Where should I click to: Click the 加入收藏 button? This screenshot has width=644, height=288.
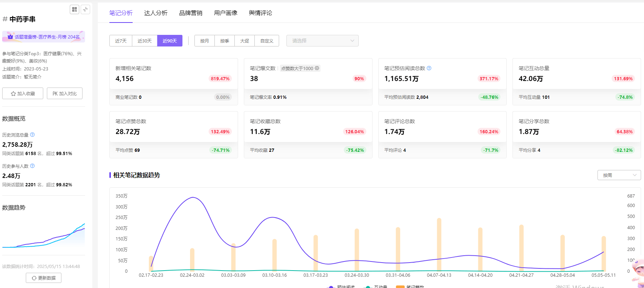[x=23, y=93]
